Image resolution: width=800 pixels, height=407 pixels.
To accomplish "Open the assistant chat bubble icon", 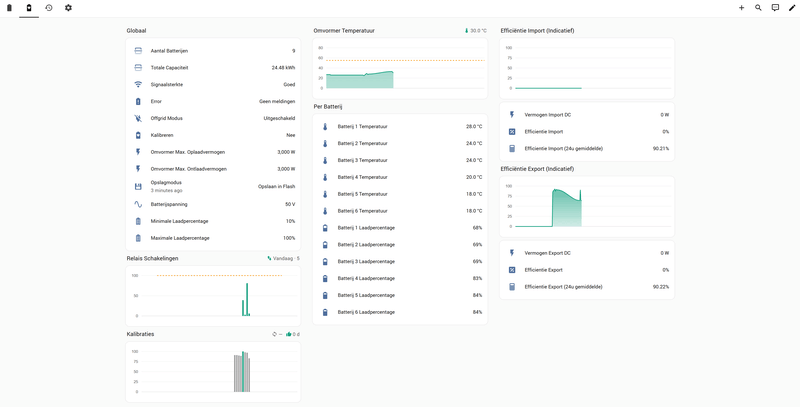I will point(775,8).
